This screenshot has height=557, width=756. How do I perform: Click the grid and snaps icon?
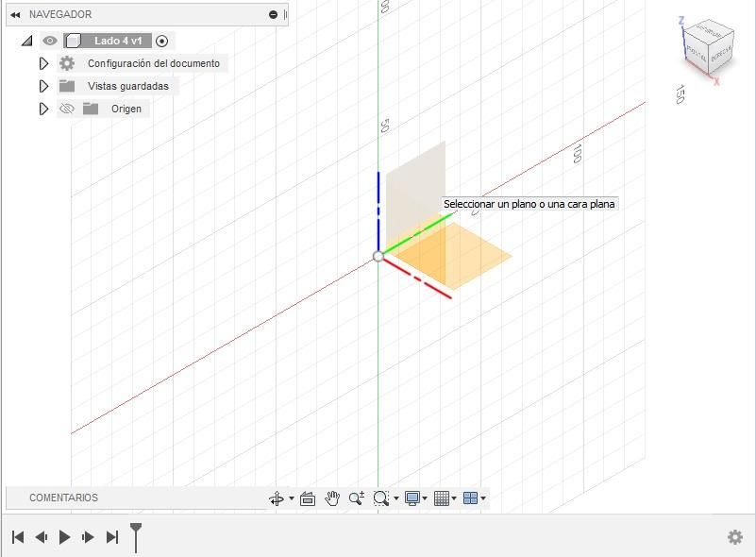442,498
